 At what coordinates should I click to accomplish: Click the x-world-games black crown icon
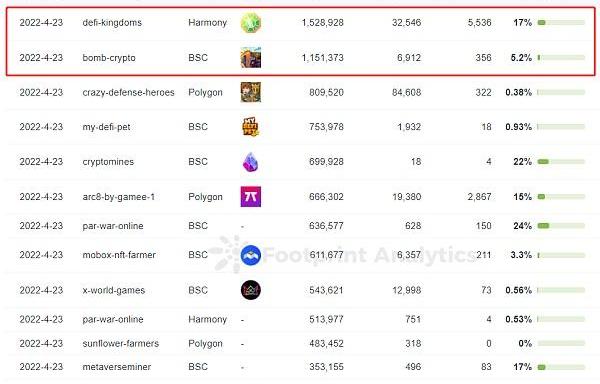251,290
